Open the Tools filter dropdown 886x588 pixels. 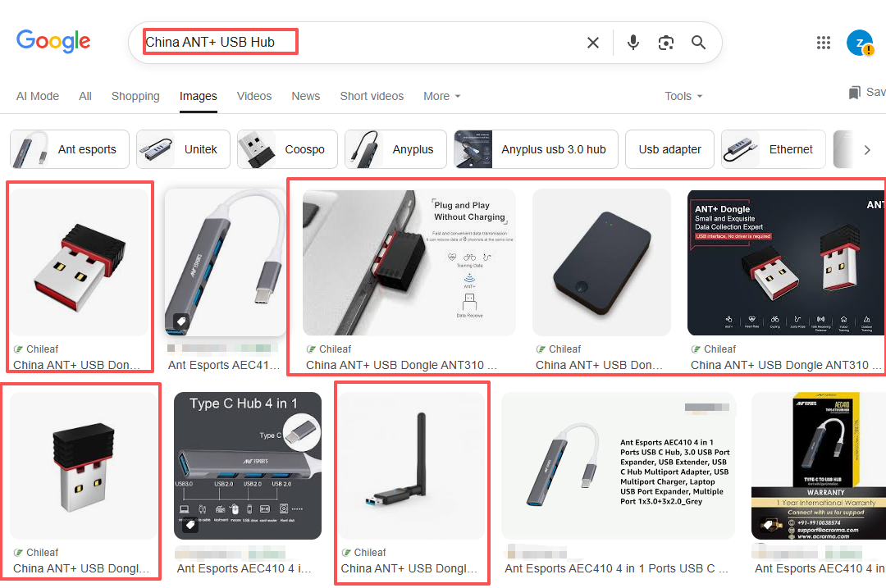(x=683, y=96)
